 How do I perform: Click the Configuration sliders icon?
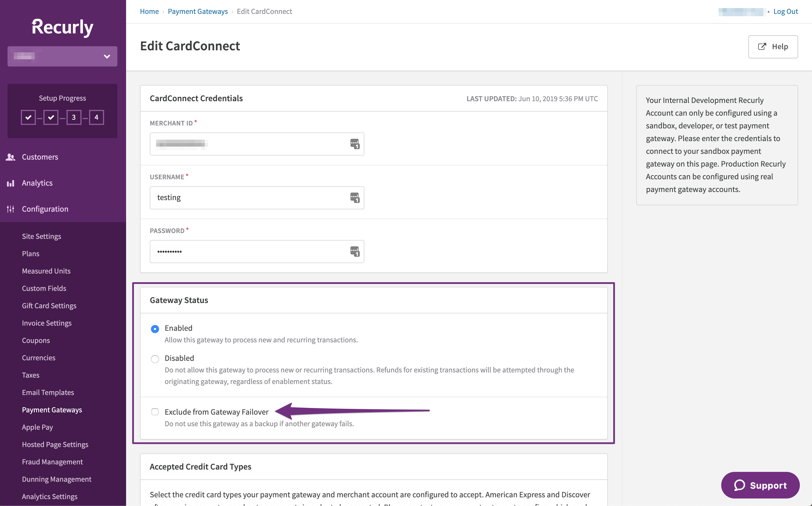pyautogui.click(x=10, y=209)
